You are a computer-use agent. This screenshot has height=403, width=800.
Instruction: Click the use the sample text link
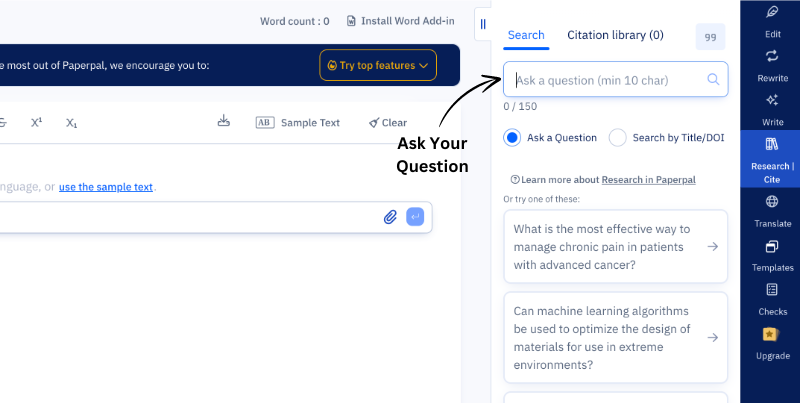point(106,187)
